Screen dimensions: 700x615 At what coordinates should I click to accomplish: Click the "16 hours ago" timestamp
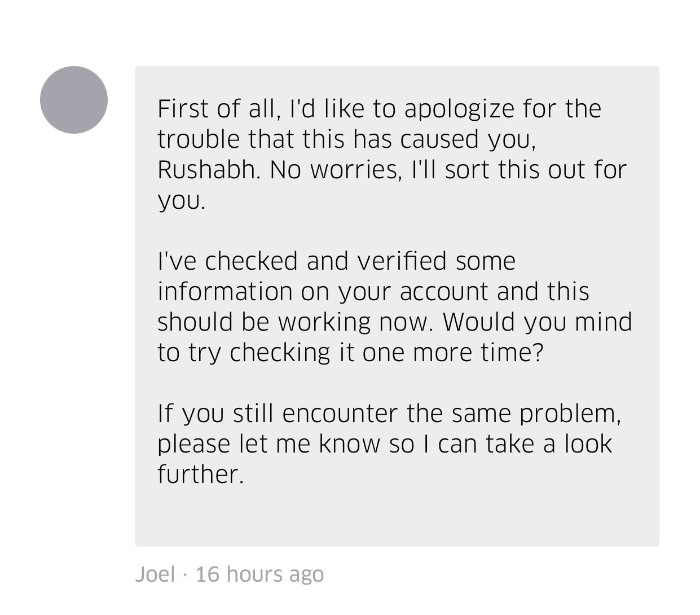(259, 574)
